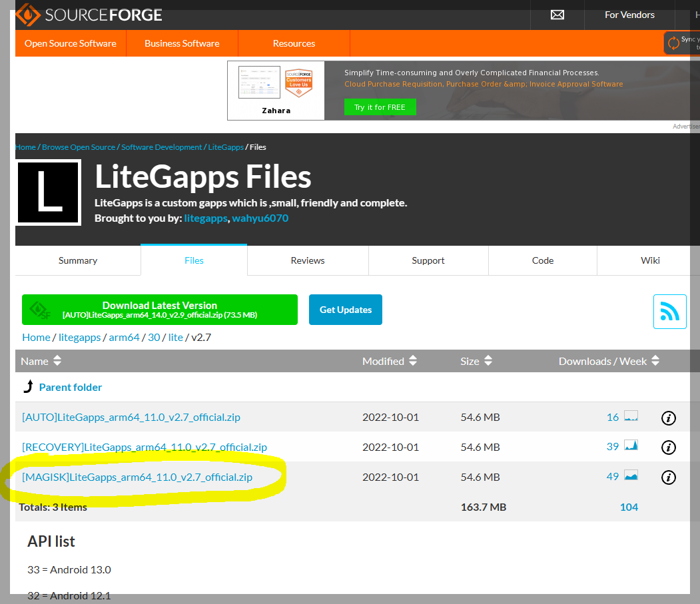Click the LiteGapps project L logo
This screenshot has height=604, width=700.
coord(48,192)
